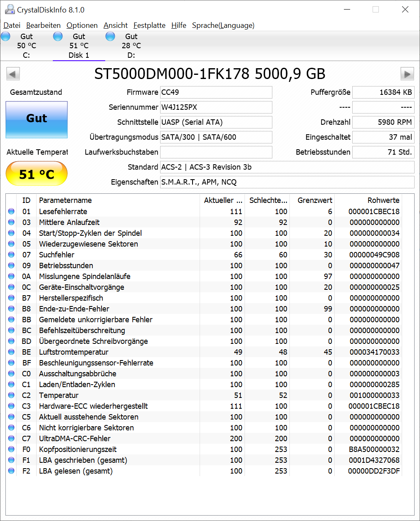Screen dimensions: 420x521
Task: Open the Festplatte menu
Action: (x=149, y=25)
